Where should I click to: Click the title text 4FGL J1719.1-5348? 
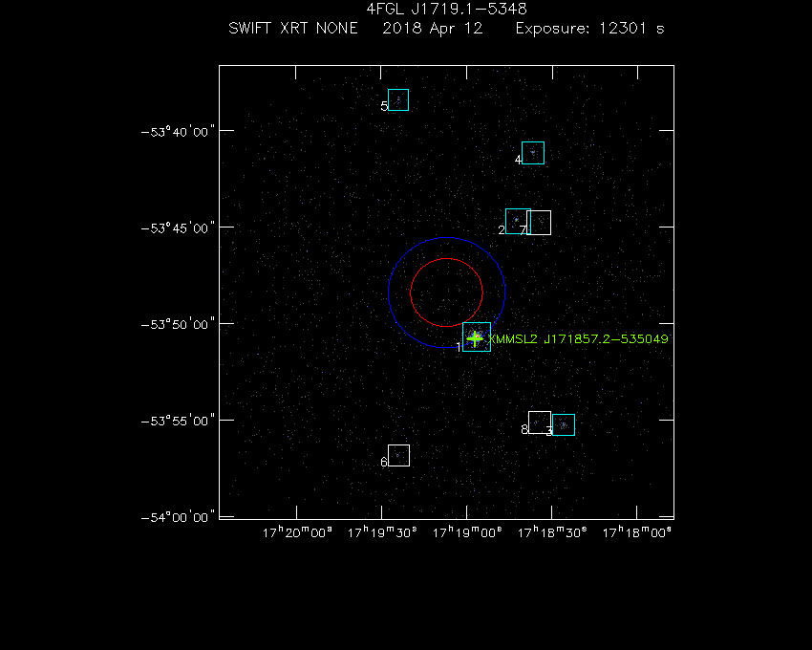[446, 10]
